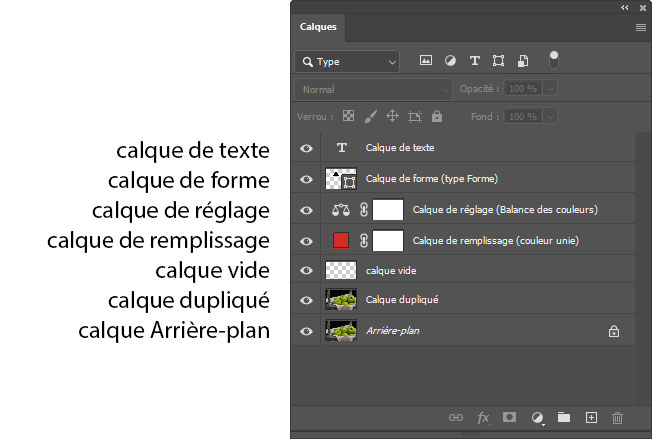Click the mask link icon on Calque de remplissage
This screenshot has width=652, height=439.
pos(364,241)
